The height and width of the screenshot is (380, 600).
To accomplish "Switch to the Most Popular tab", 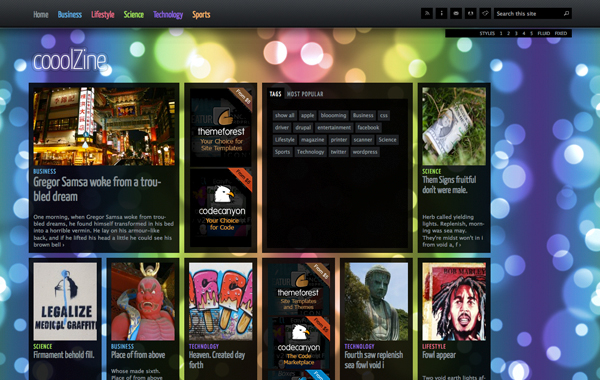I will pos(305,94).
